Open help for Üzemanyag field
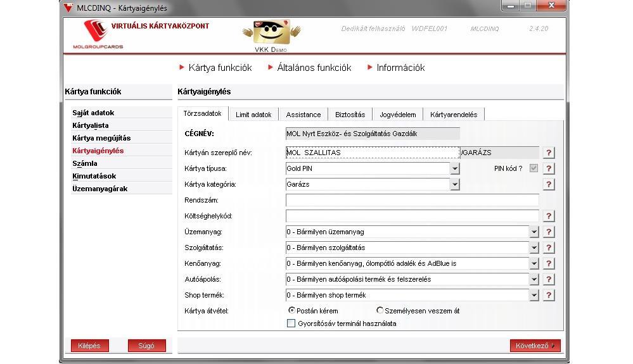This screenshot has width=633, height=364. 548,232
